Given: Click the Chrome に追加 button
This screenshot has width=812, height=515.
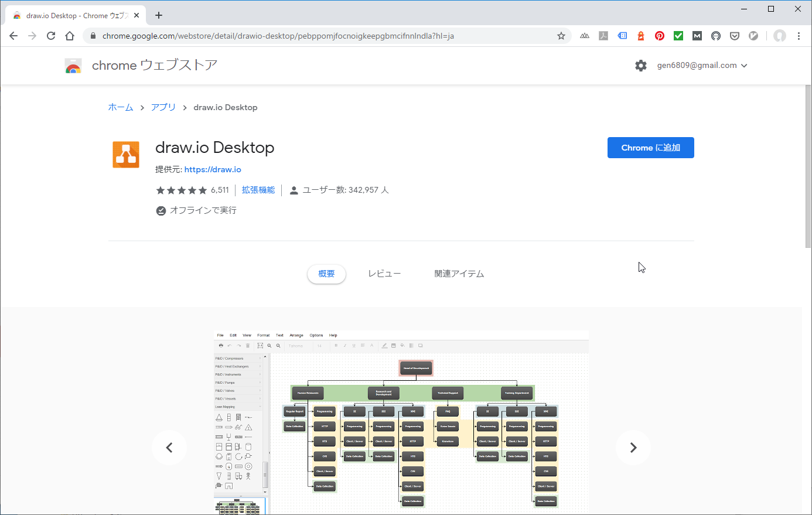Looking at the screenshot, I should [651, 148].
